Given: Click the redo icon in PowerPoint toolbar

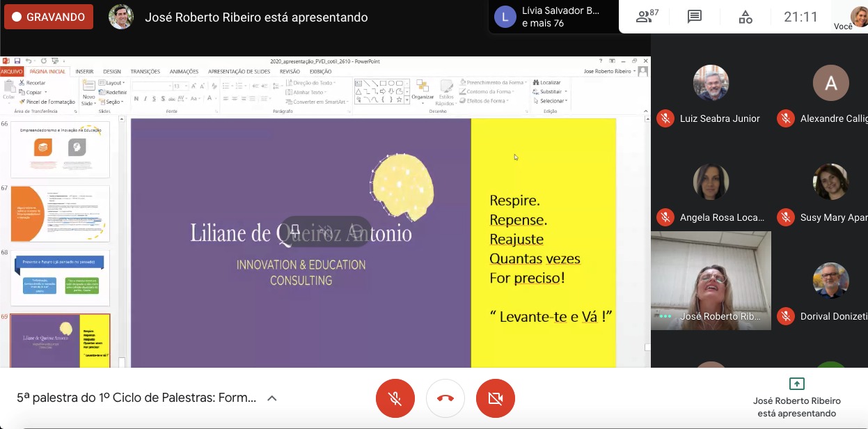Looking at the screenshot, I should [43, 61].
